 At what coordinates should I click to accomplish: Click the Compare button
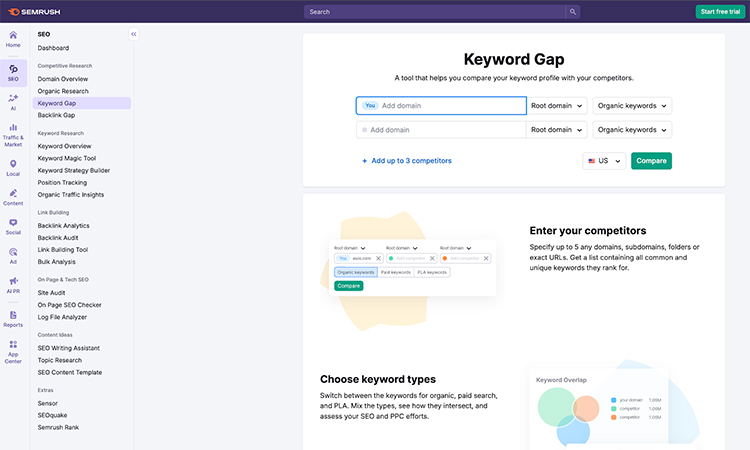tap(651, 161)
